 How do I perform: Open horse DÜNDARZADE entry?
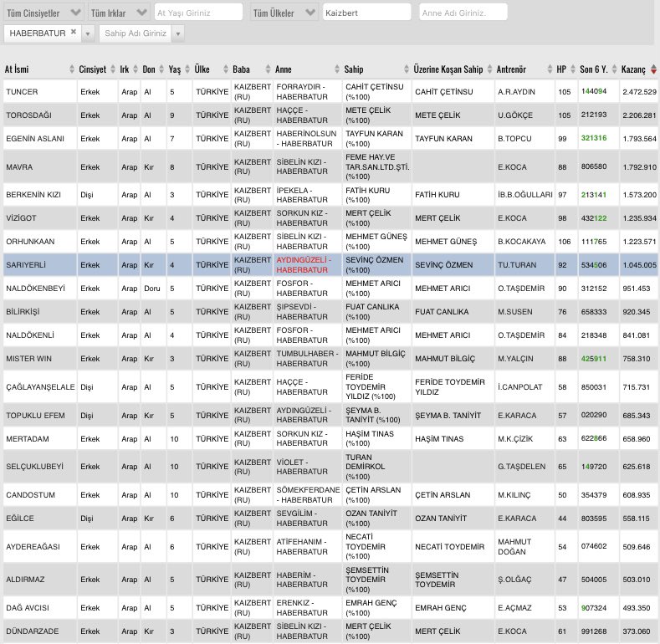point(32,631)
